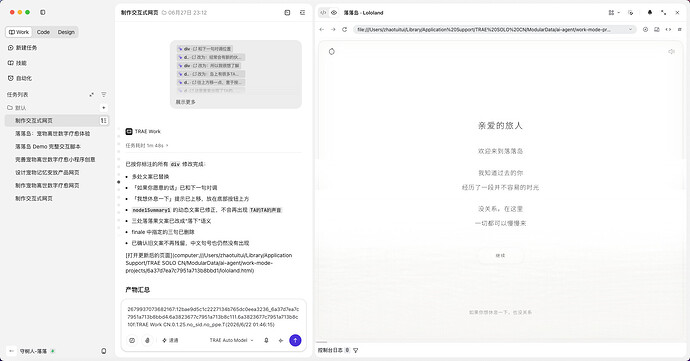Open the code brackets icon right of URL bar
The image size is (690, 361).
[668, 29]
